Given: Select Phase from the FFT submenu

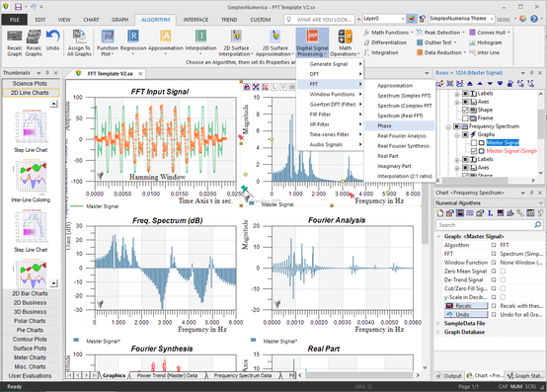Looking at the screenshot, I should (400, 126).
